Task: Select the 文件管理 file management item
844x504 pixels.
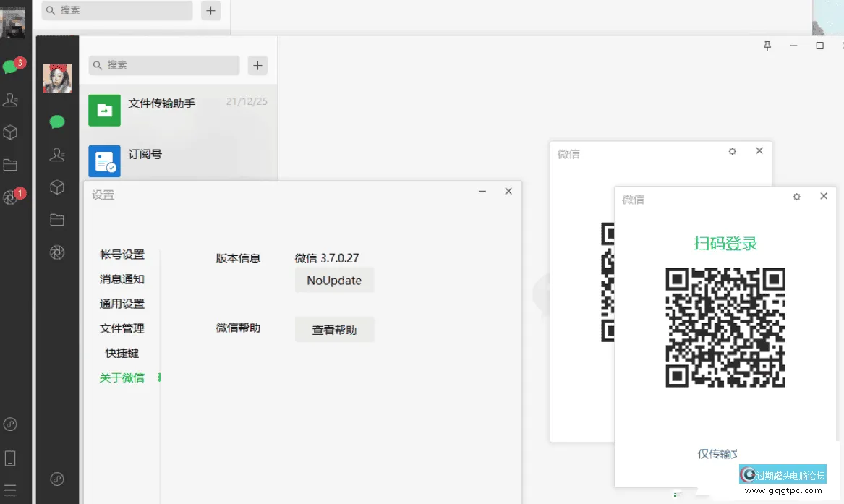Action: tap(122, 328)
